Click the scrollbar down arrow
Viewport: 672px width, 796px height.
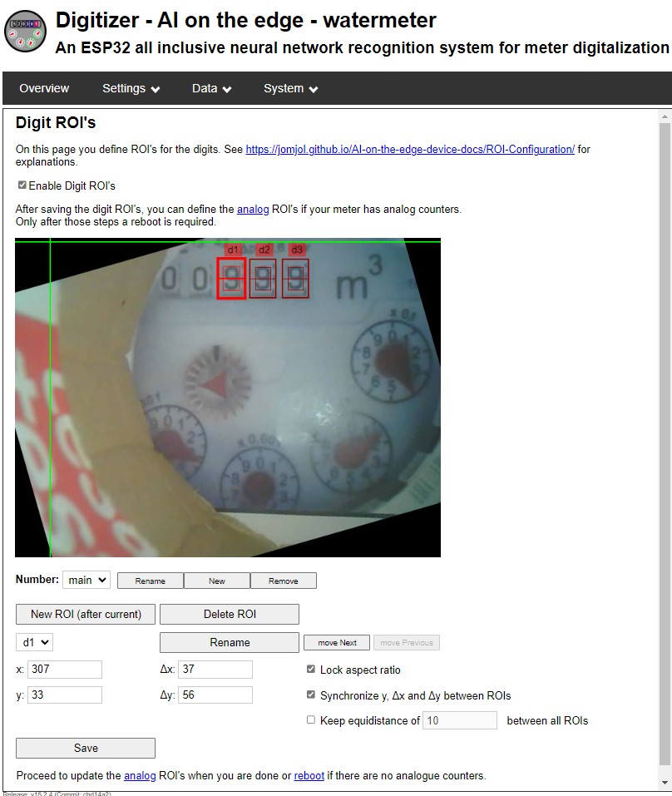click(x=664, y=783)
